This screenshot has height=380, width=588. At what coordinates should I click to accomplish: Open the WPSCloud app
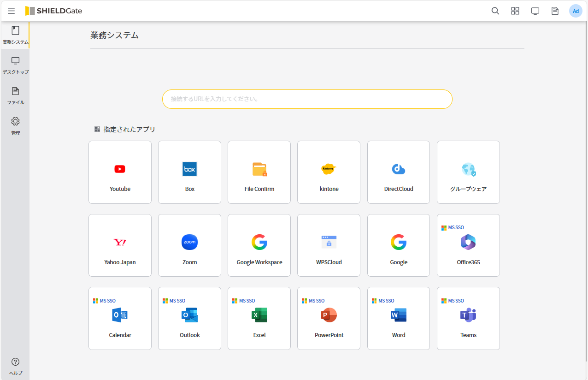click(x=329, y=245)
